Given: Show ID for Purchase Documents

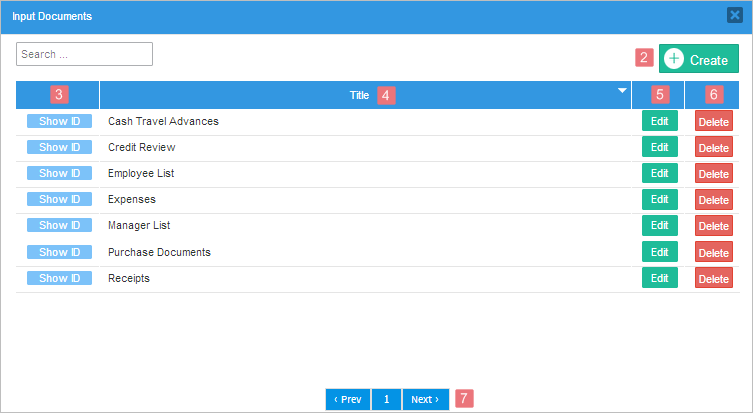Looking at the screenshot, I should 59,252.
